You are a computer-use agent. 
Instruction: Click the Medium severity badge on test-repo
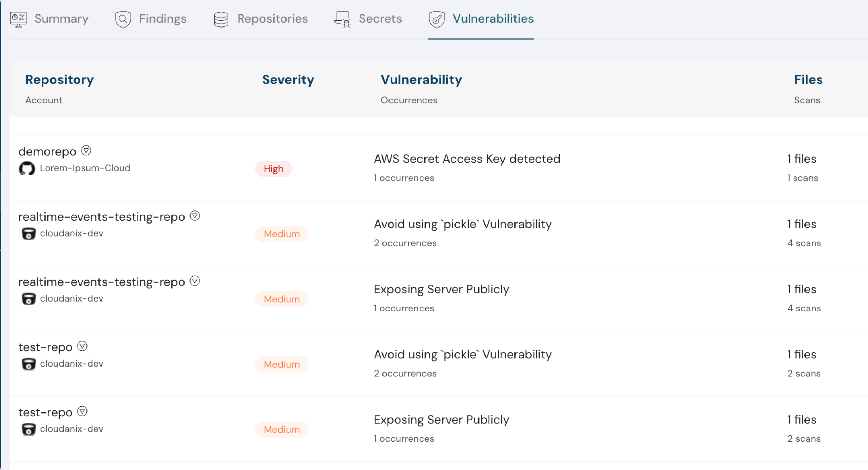click(282, 364)
